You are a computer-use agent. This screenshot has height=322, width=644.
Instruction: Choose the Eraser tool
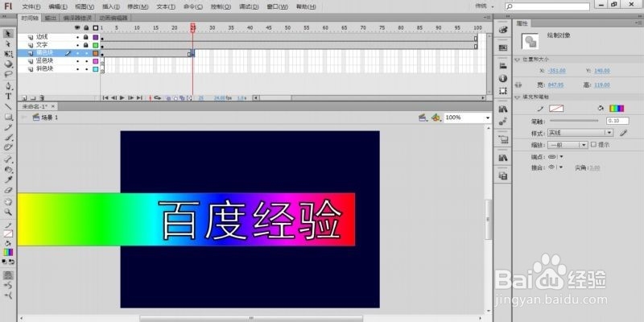coord(8,190)
